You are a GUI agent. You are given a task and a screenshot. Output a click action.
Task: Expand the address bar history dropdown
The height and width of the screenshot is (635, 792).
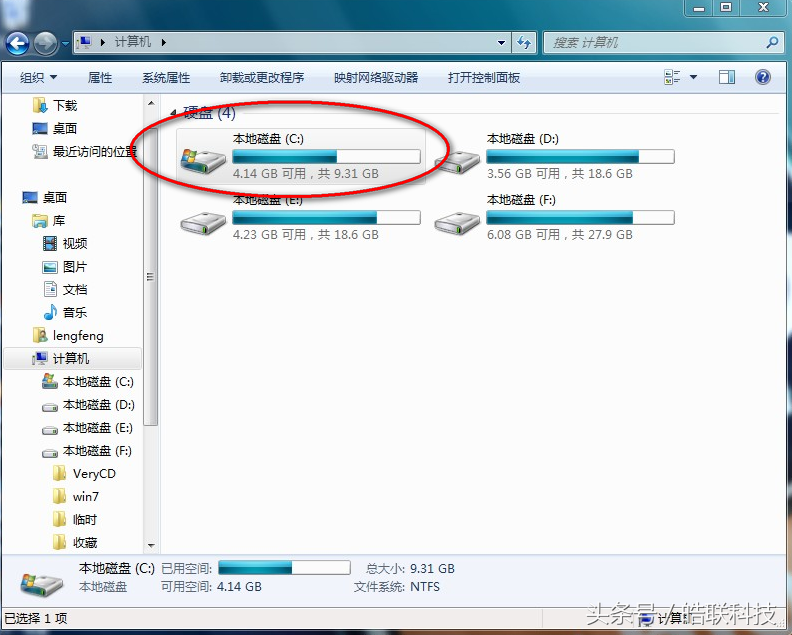501,43
